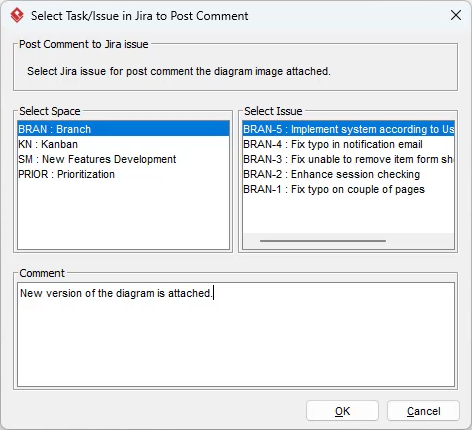Select the KN : Kanban space

(x=123, y=144)
